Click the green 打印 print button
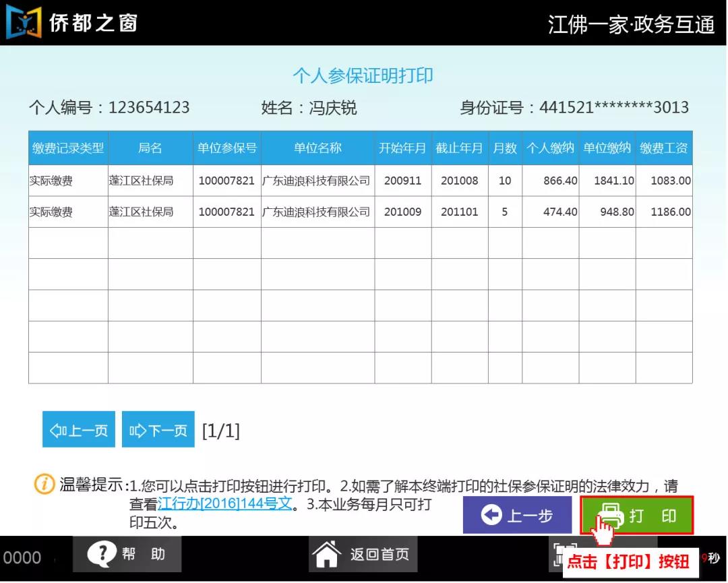This screenshot has width=728, height=583. [x=636, y=515]
